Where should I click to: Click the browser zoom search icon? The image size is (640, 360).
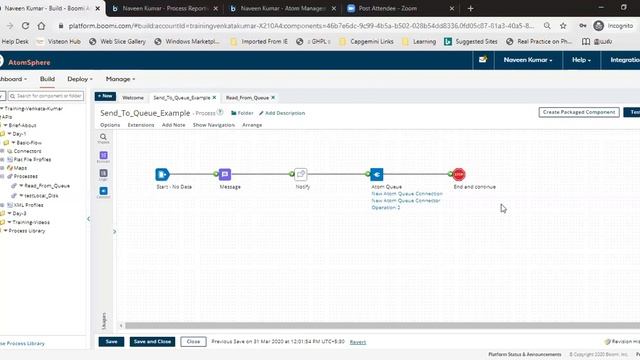click(547, 26)
